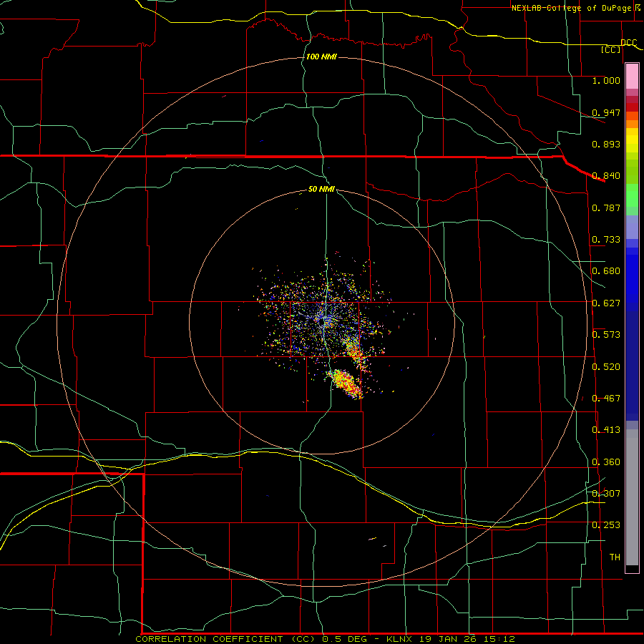Click the [CC] legend header
Screen dimensions: 644x644
610,49
